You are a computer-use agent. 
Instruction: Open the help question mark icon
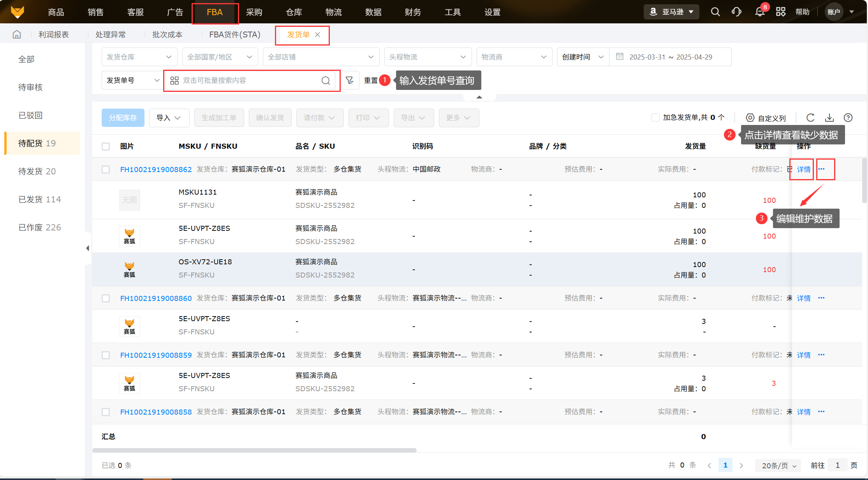pyautogui.click(x=848, y=118)
